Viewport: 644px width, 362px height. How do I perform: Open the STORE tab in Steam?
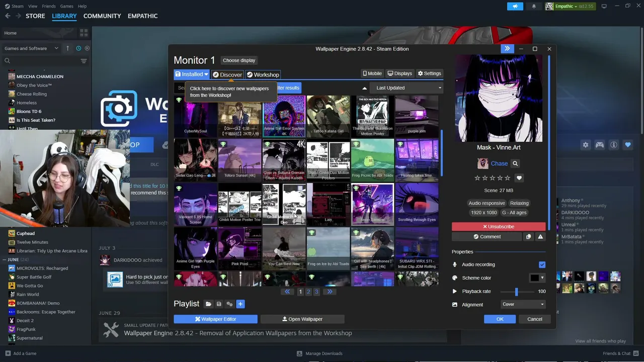tap(35, 16)
